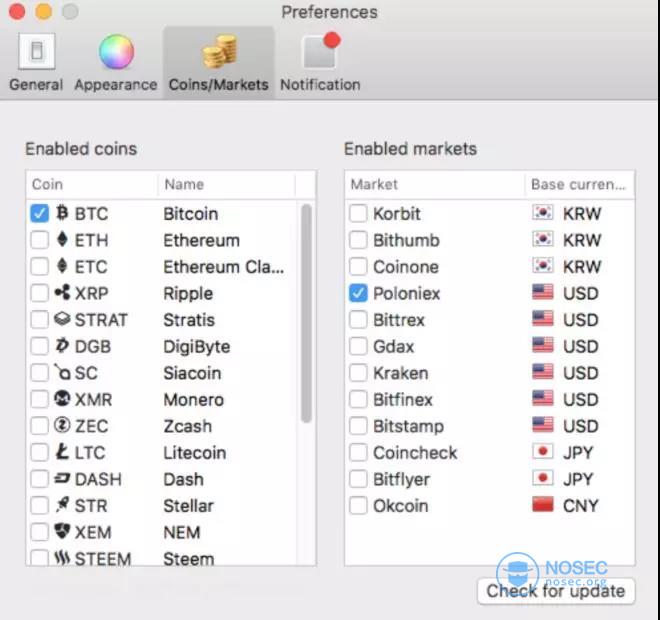Enable the LTC coin checkbox
660x620 pixels.
[x=40, y=452]
